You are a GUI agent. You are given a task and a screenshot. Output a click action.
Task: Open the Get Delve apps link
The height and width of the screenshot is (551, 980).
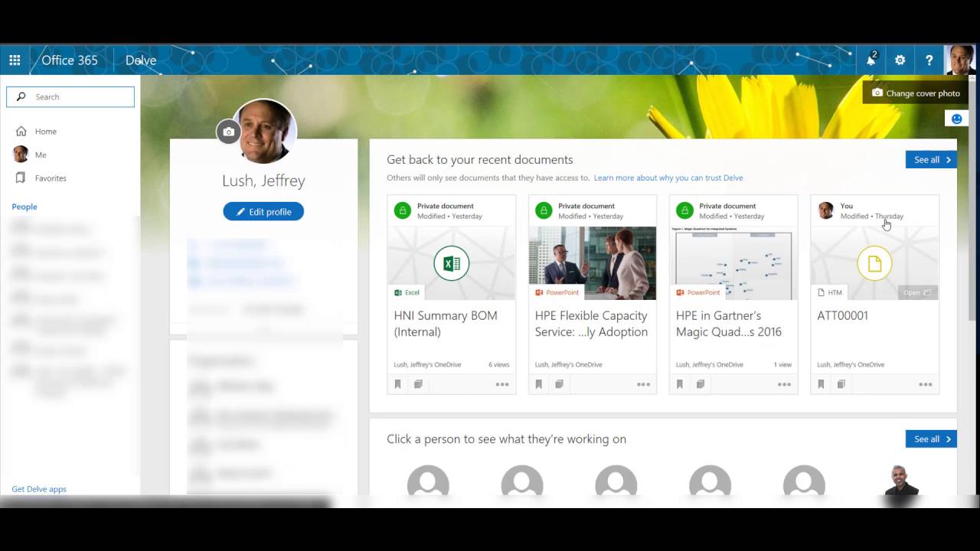[39, 489]
